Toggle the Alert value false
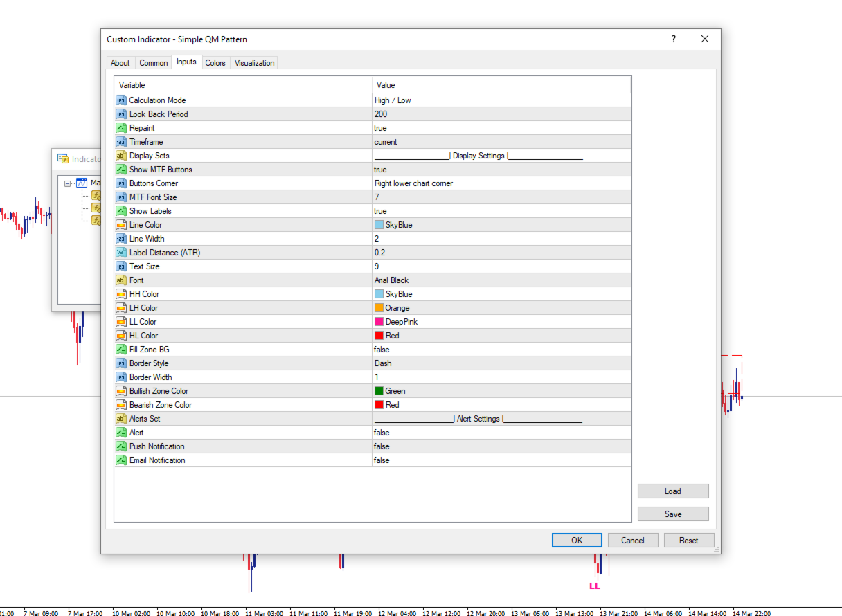The width and height of the screenshot is (842, 616). click(x=501, y=433)
